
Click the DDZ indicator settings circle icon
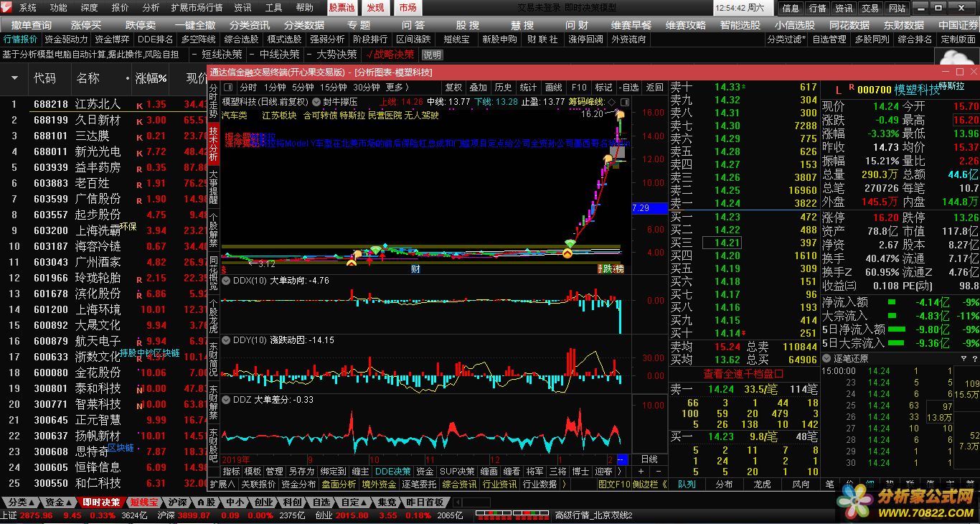click(227, 400)
